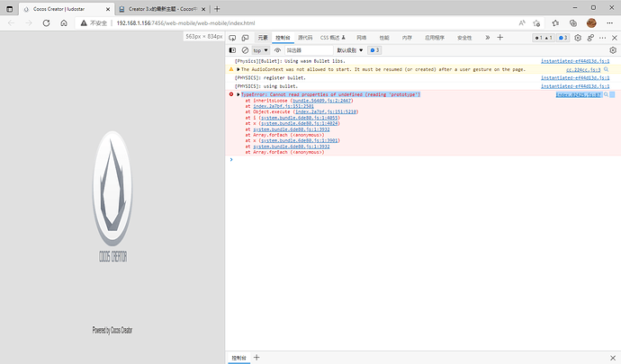Open the user profile avatar
This screenshot has height=364, width=621.
tap(591, 23)
